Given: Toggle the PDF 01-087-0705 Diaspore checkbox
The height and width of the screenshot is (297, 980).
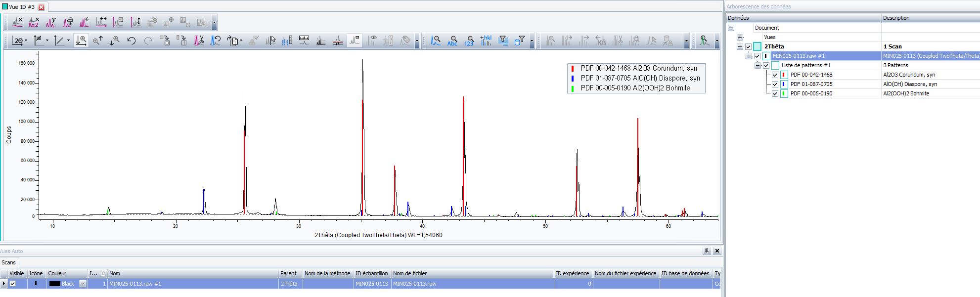Looking at the screenshot, I should point(775,85).
